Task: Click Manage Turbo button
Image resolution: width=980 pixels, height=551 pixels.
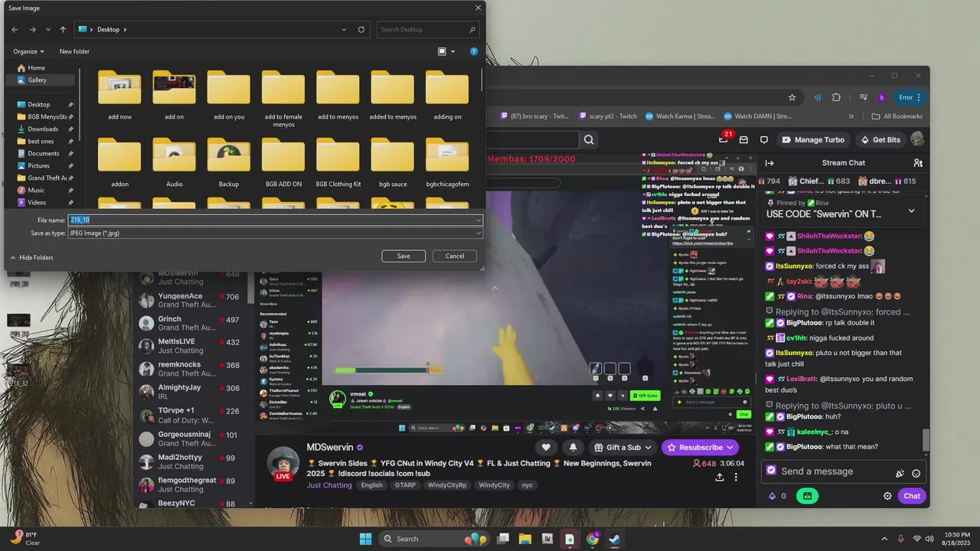Action: [813, 140]
